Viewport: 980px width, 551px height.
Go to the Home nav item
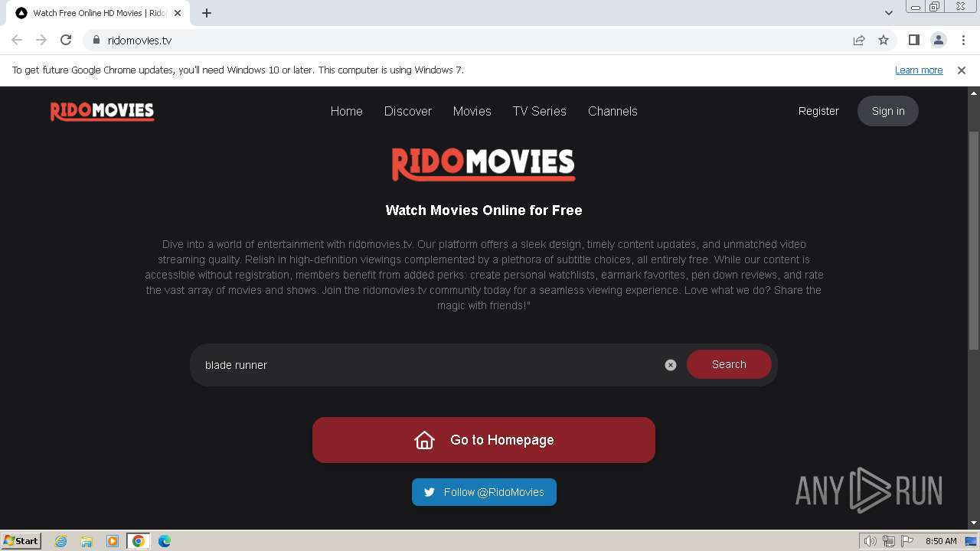(x=347, y=111)
